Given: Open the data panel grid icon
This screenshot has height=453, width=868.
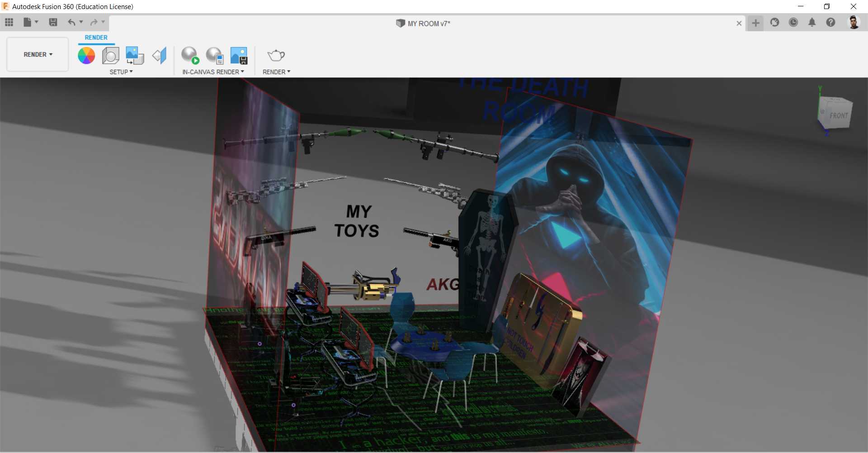Looking at the screenshot, I should tap(9, 22).
